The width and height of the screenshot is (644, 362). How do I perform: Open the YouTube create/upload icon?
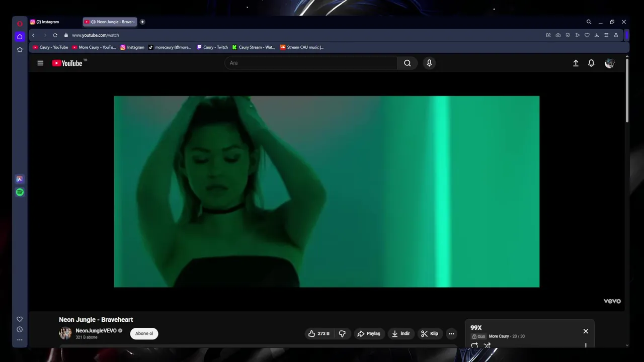[x=576, y=63]
